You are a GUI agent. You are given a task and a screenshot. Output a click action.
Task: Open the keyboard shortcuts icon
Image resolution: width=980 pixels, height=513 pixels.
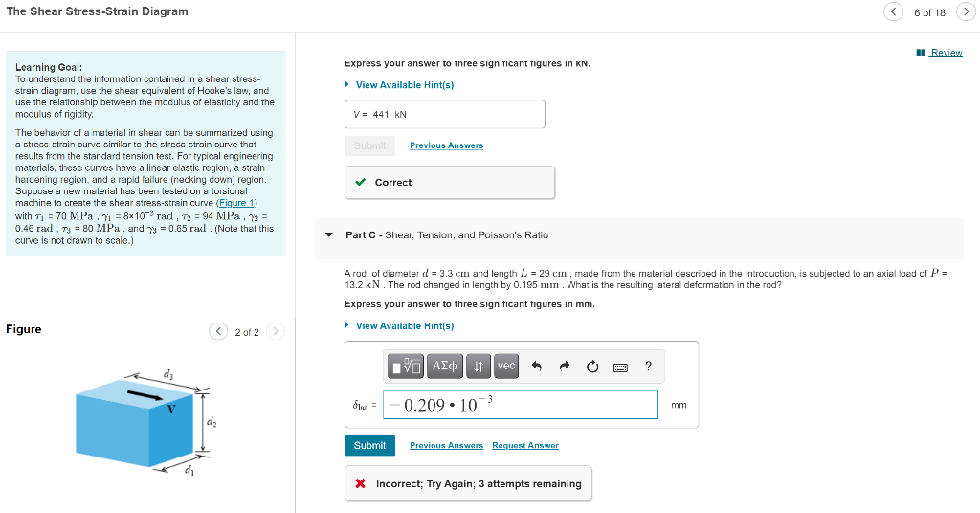tap(620, 368)
